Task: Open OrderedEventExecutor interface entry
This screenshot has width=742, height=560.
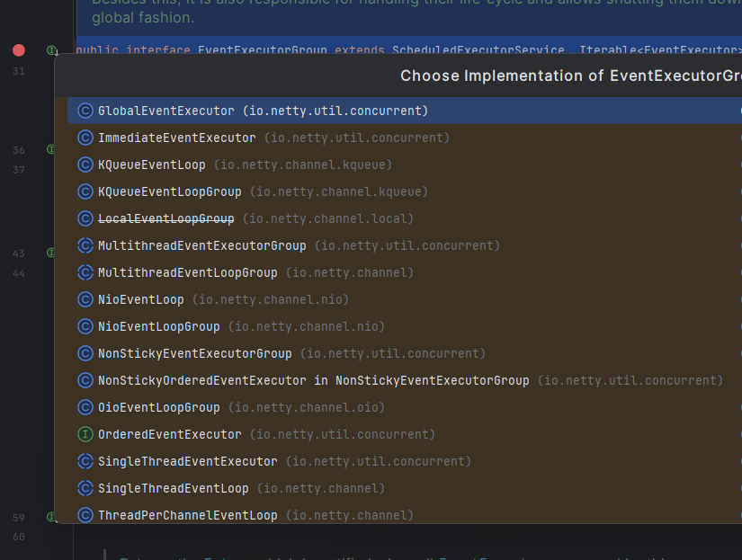Action: 405,434
